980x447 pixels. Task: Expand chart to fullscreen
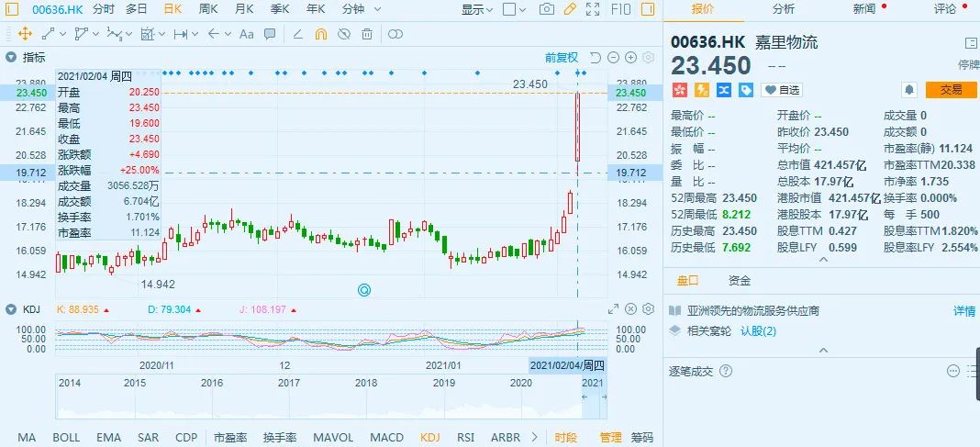593,9
